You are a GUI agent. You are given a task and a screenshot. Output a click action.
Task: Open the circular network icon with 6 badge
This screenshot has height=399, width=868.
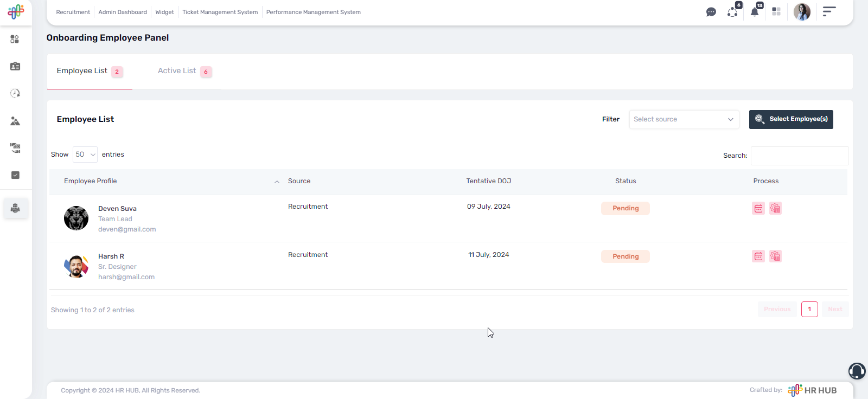coord(732,12)
